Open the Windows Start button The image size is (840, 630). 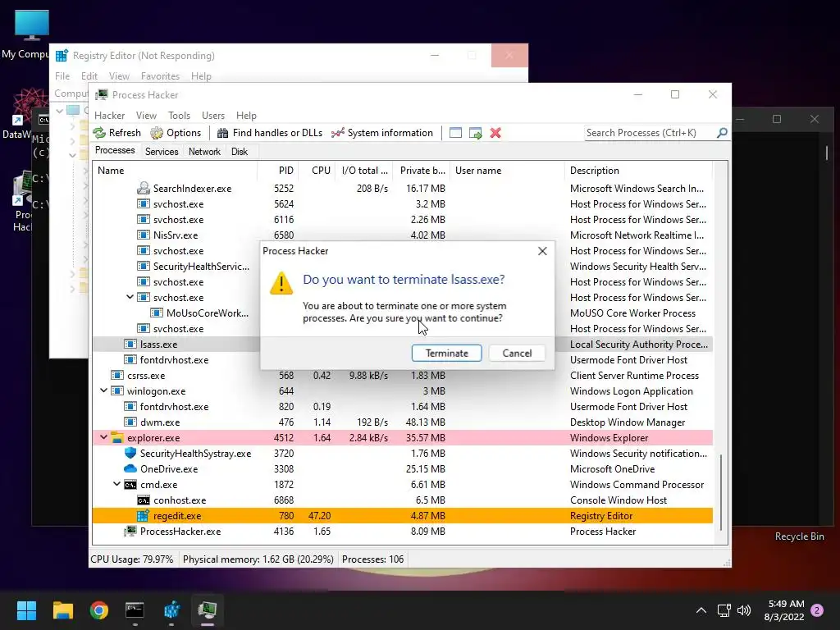(26, 610)
